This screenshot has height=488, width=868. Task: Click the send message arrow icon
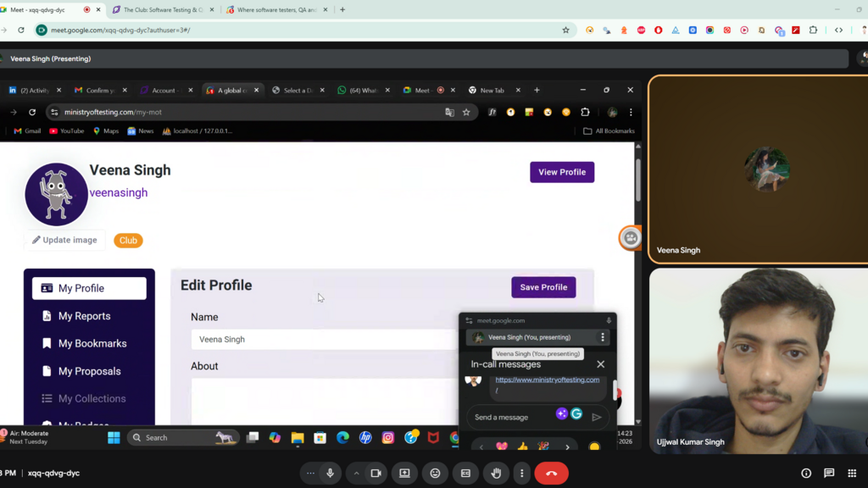tap(597, 417)
